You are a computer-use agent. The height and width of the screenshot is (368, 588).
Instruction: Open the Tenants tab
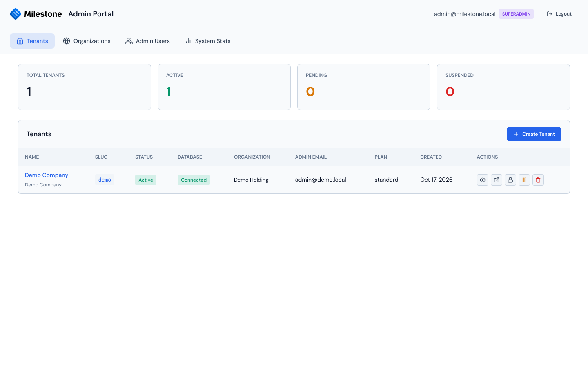[x=32, y=41]
